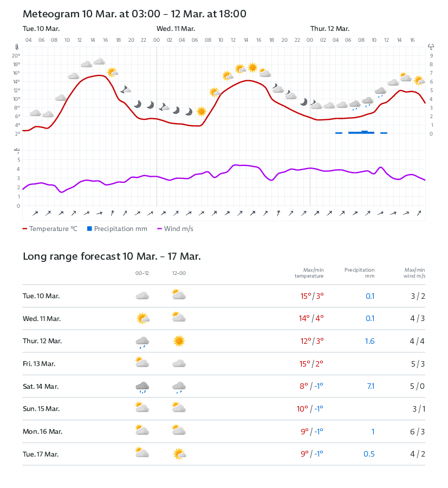
Task: Click Friday 13 Mar. 12–00 cloud icon
Action: coord(179,364)
